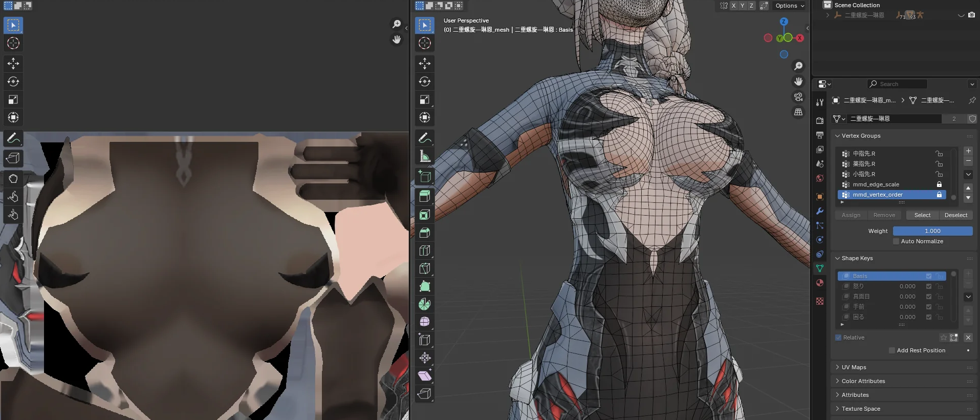This screenshot has height=420, width=980.
Task: Activate the Measure tool in 3D viewport
Action: [x=424, y=156]
